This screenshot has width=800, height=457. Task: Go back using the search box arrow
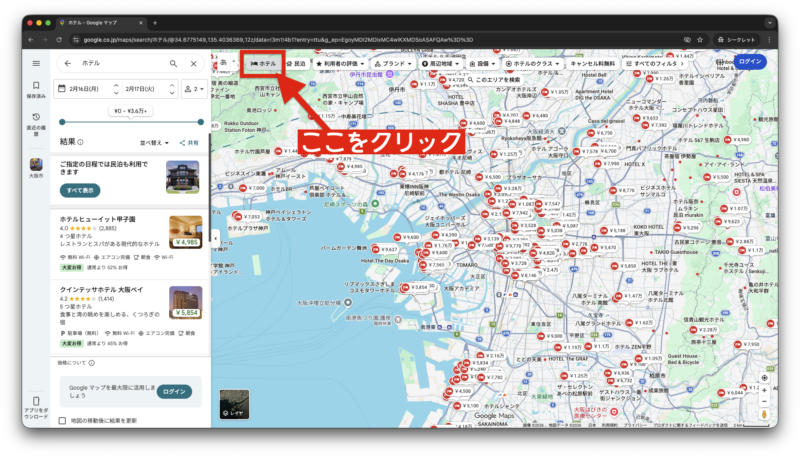67,63
